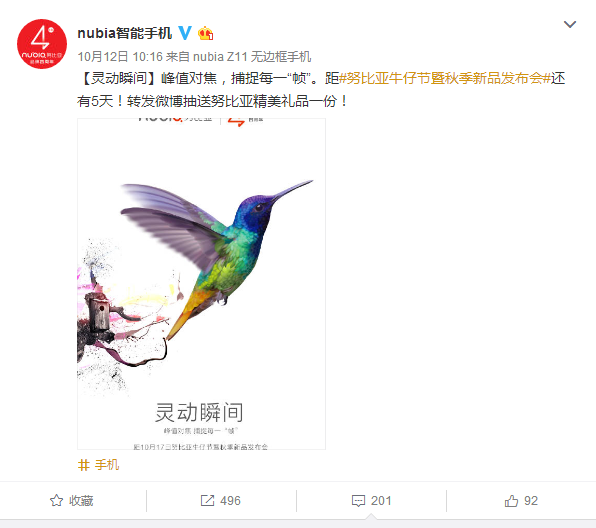596x528 pixels.
Task: Click the star favorite icon
Action: click(x=57, y=501)
